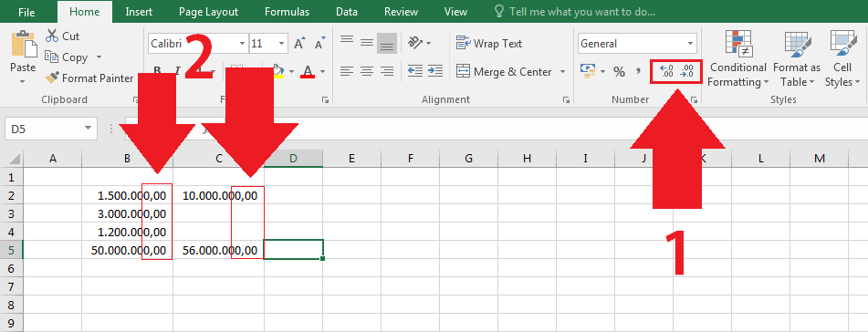Click the Increase Indent icon
The height and width of the screenshot is (332, 868).
pyautogui.click(x=435, y=71)
